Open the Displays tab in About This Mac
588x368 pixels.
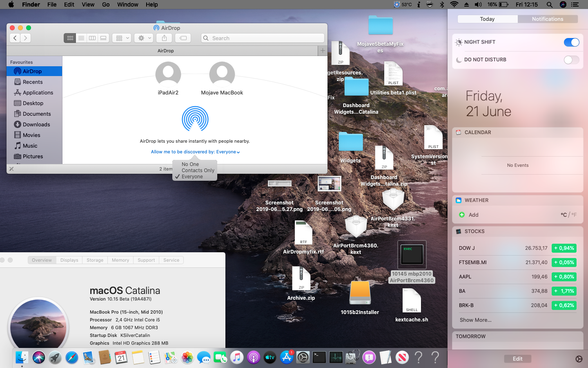(x=69, y=260)
